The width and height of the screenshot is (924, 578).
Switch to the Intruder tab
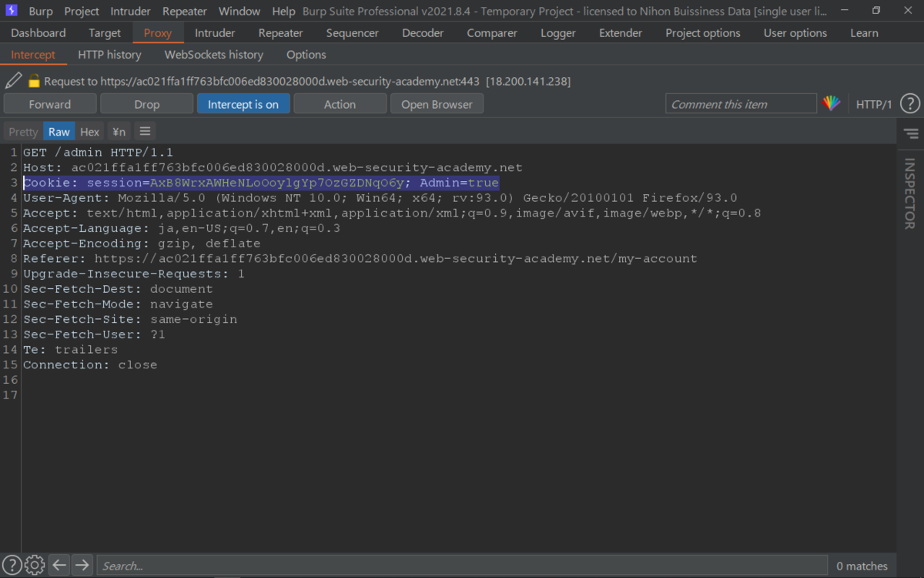click(x=215, y=33)
